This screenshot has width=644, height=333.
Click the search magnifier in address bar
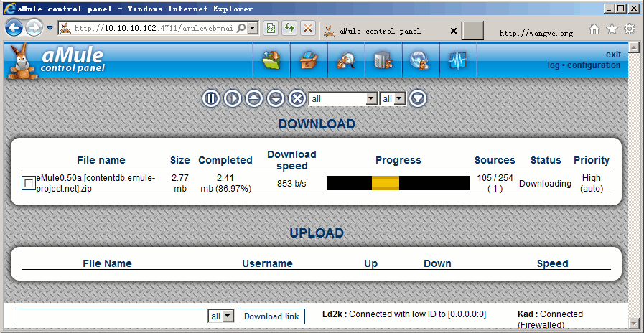click(242, 28)
